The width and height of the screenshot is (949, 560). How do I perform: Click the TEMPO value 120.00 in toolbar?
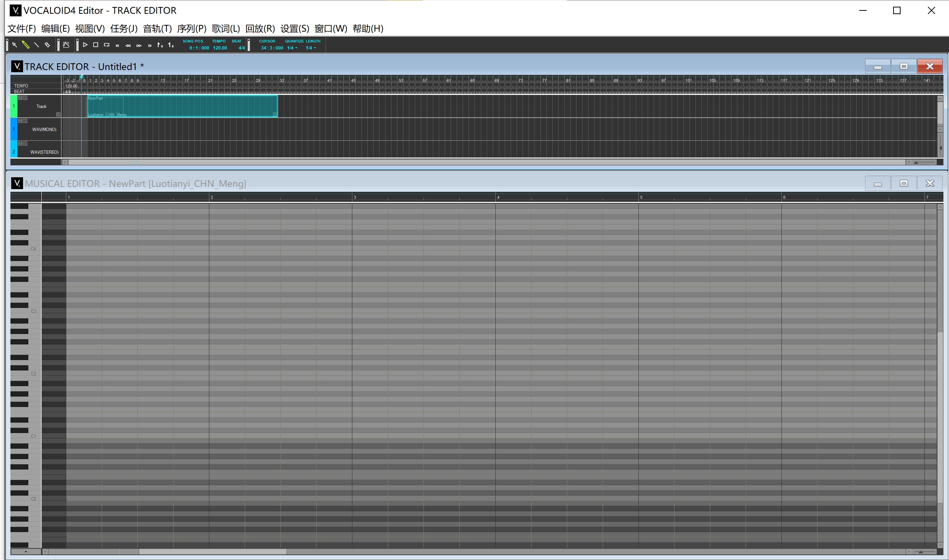(220, 48)
